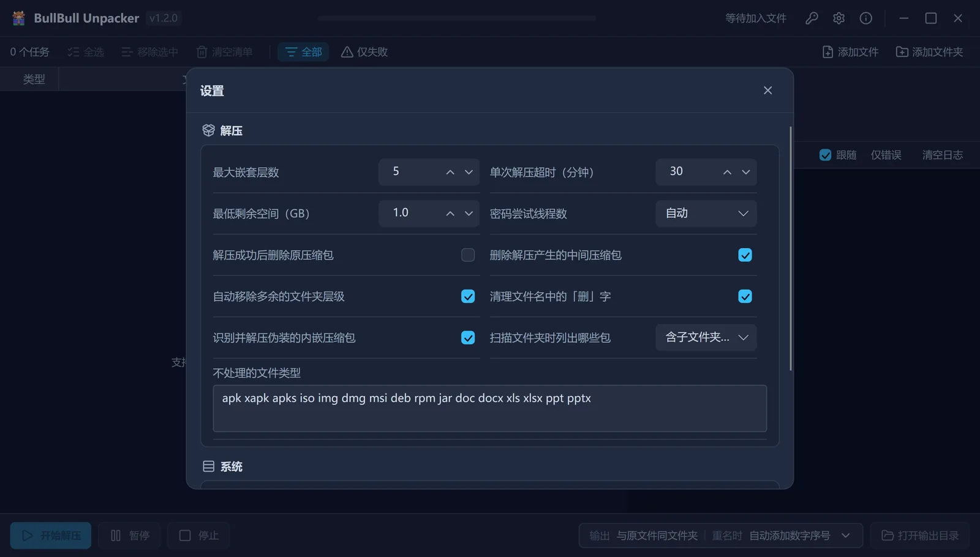Click 清空日志 button

point(942,155)
